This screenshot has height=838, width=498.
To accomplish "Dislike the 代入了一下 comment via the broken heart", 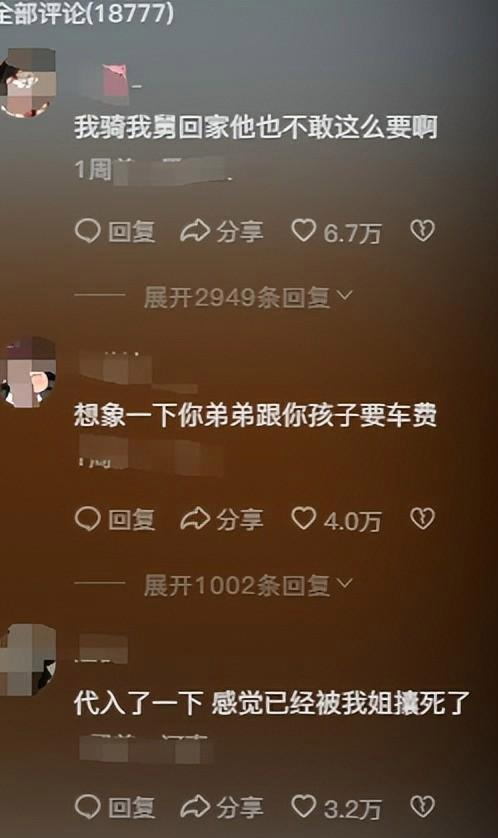I will click(422, 806).
